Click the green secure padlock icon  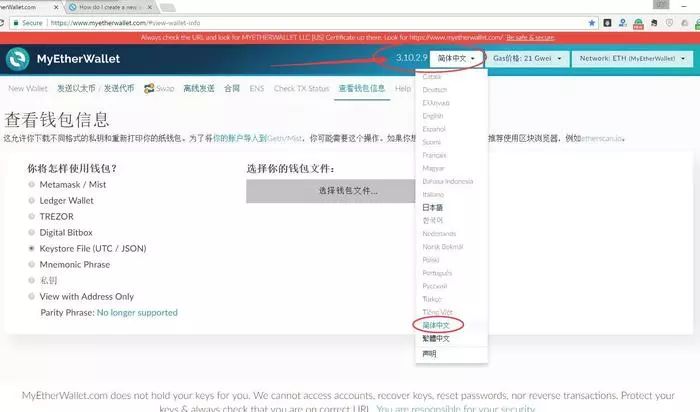click(x=16, y=23)
